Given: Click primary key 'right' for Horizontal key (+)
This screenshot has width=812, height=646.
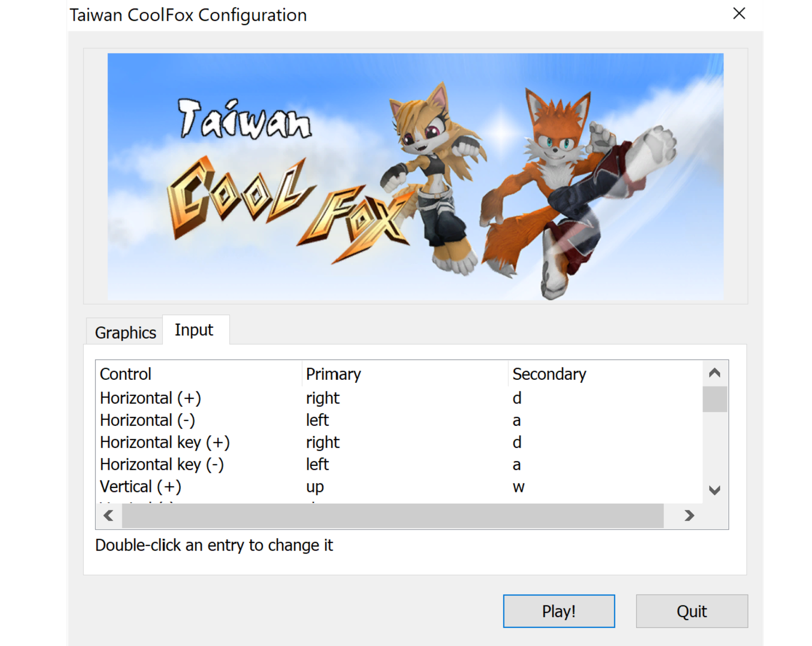Looking at the screenshot, I should click(323, 442).
